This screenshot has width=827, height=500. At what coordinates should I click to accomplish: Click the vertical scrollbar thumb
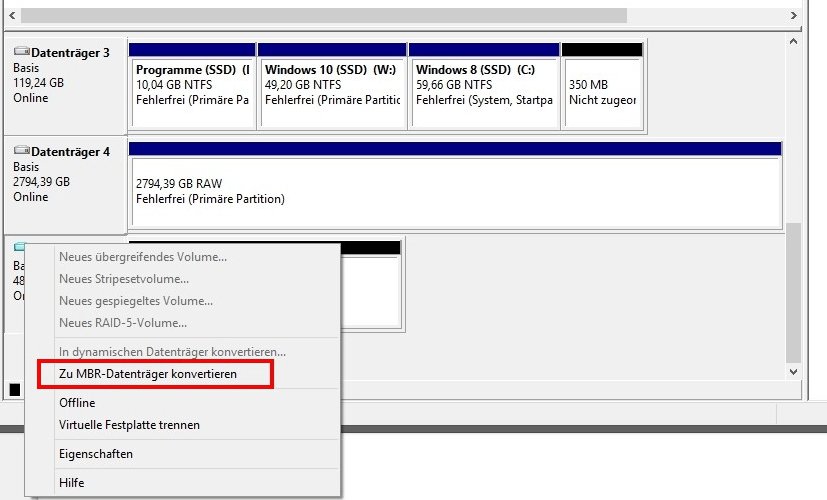793,293
